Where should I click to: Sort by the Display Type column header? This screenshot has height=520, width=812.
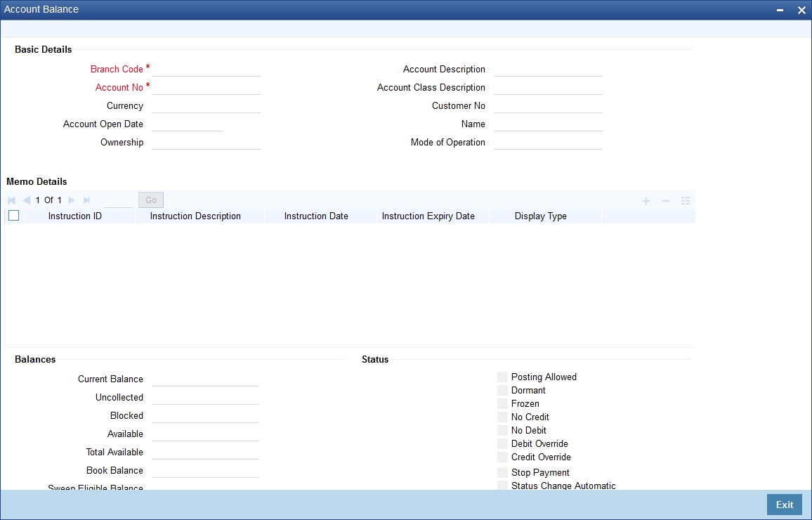click(x=540, y=216)
